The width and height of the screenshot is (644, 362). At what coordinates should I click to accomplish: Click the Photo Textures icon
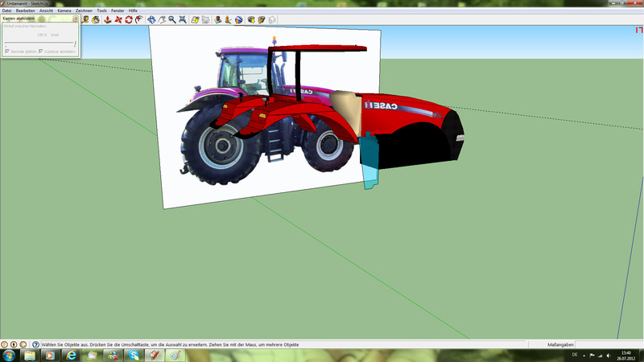(x=228, y=19)
